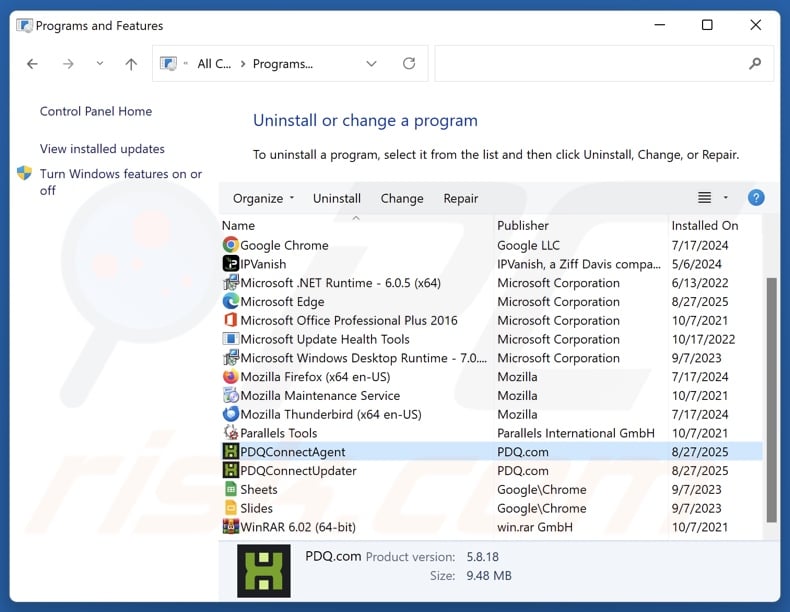Click the Programs and Features title bar icon
The width and height of the screenshot is (790, 612).
(24, 25)
